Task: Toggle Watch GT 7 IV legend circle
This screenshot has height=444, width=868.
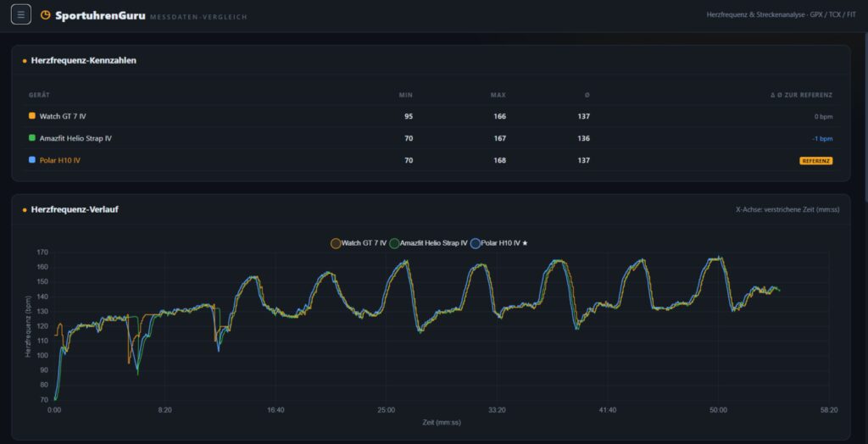Action: 336,243
